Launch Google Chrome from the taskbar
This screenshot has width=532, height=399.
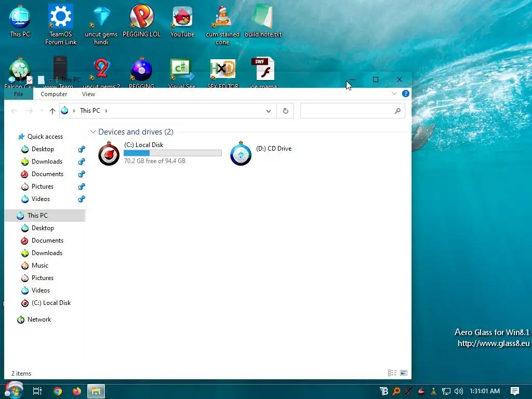pyautogui.click(x=58, y=391)
